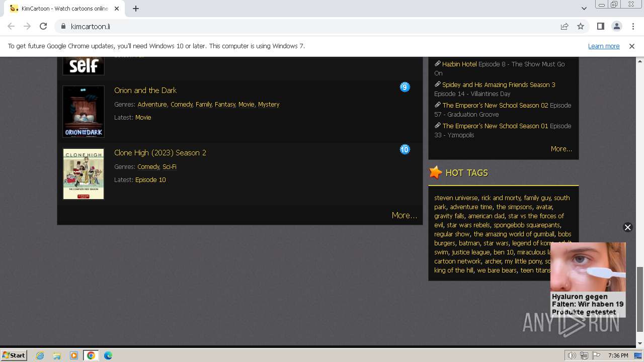Switch to Chrome in the taskbar
644x362 pixels.
pos(91,355)
